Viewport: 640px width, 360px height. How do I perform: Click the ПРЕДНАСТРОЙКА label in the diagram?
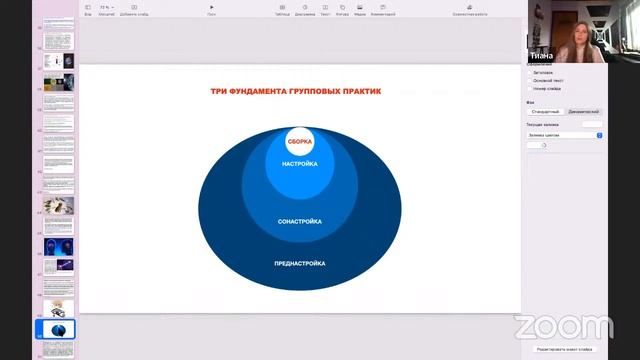click(300, 264)
